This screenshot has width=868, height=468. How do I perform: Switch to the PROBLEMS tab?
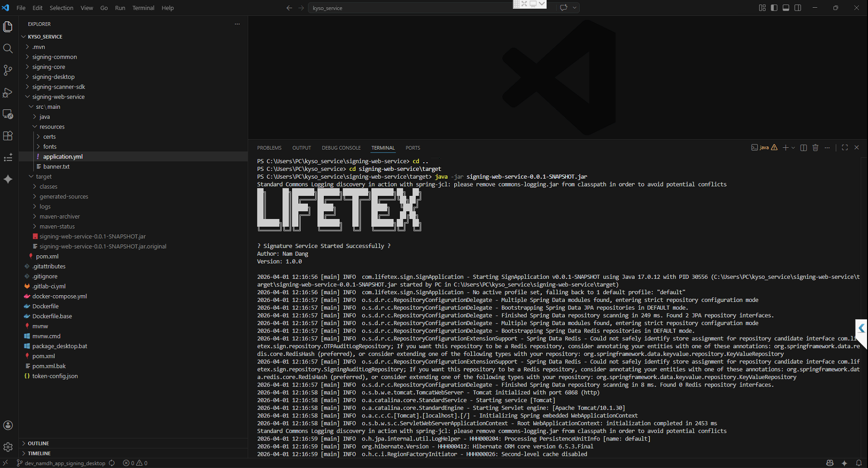point(269,148)
